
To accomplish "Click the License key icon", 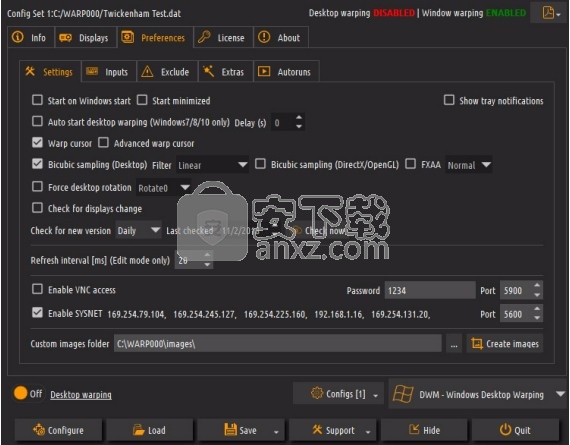I will pos(204,37).
